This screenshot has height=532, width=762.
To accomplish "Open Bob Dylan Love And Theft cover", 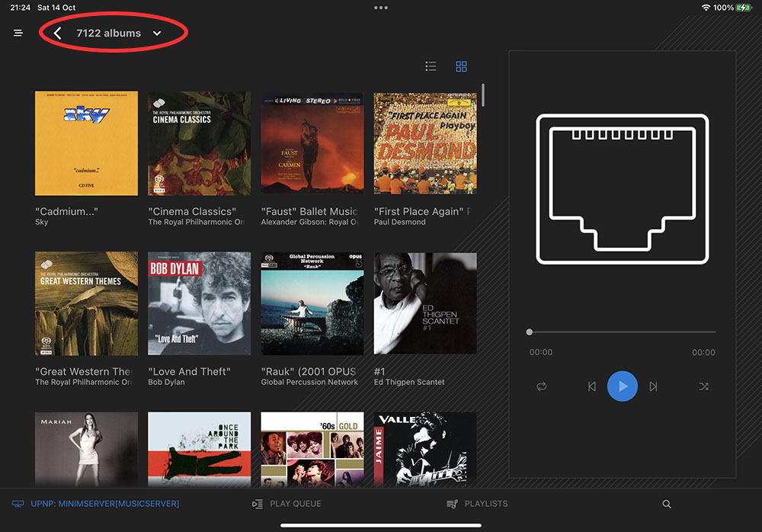I will 199,303.
